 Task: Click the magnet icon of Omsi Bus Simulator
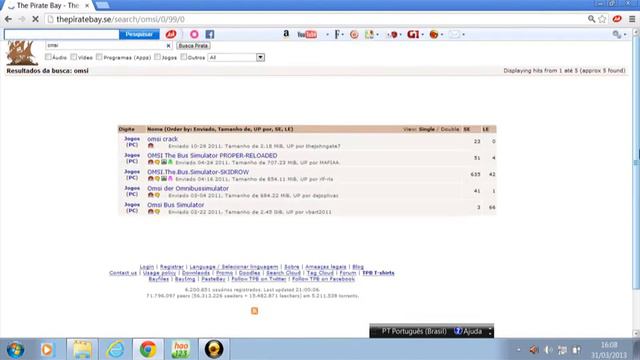[151, 211]
